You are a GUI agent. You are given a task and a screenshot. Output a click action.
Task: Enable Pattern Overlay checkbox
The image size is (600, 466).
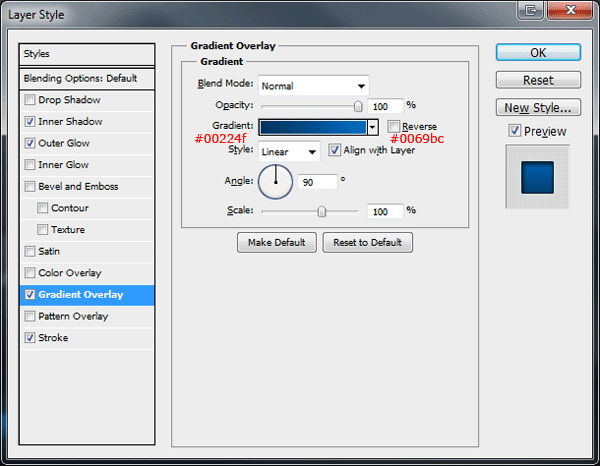click(30, 316)
